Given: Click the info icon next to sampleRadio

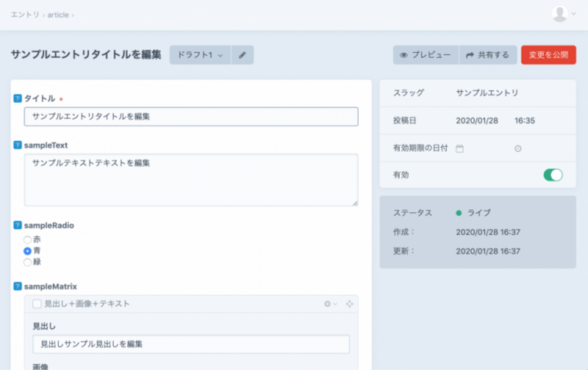Looking at the screenshot, I should tap(18, 225).
